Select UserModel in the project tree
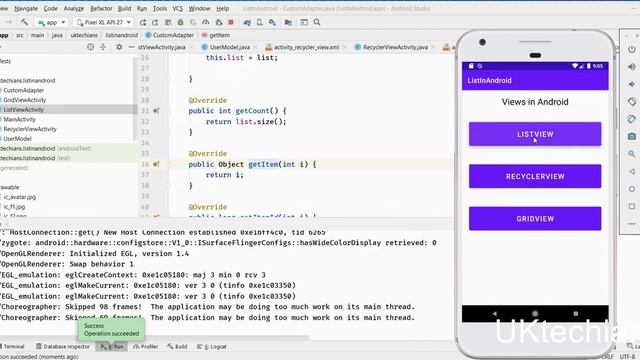Viewport: 640px width, 360px height. coord(18,139)
